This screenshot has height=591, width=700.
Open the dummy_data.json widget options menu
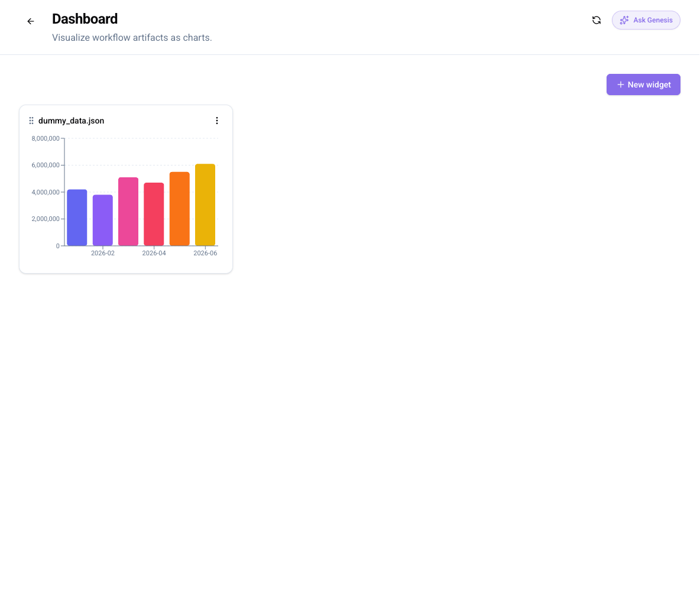217,121
